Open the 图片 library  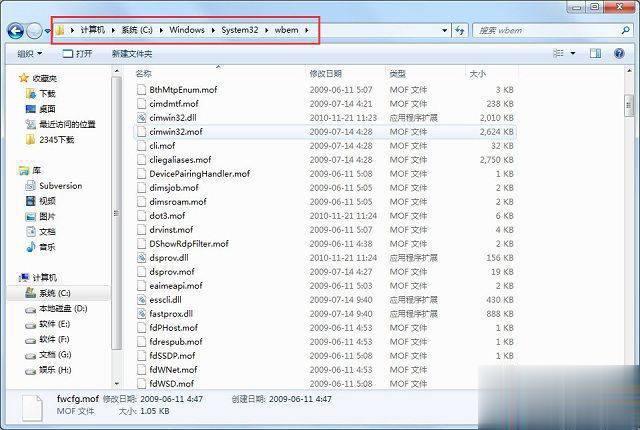pos(40,216)
